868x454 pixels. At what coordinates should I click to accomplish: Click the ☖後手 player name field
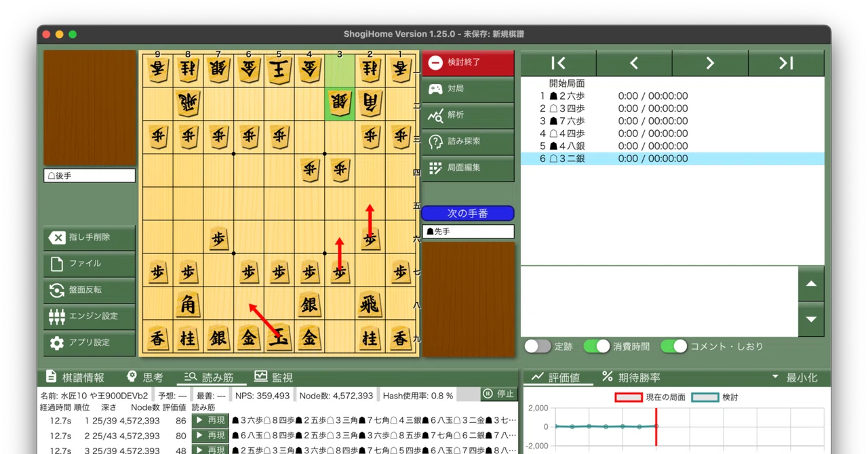tap(90, 176)
